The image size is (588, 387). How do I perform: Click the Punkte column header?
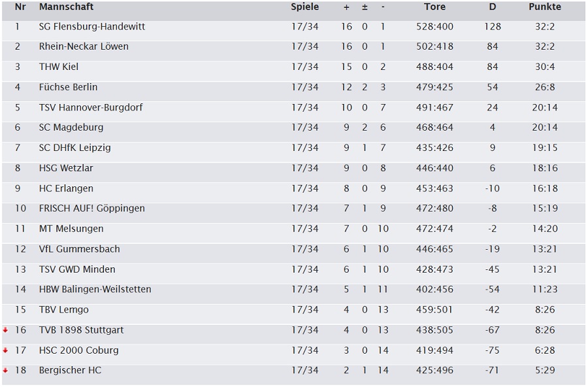(x=544, y=7)
